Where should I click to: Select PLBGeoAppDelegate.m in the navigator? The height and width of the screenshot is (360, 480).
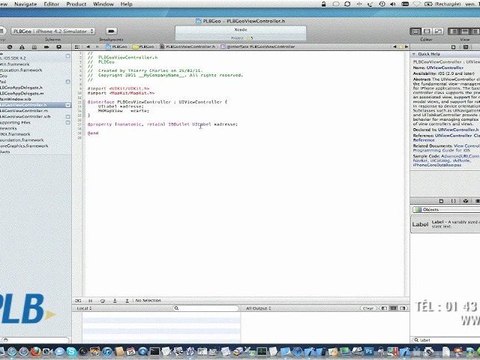[22, 93]
